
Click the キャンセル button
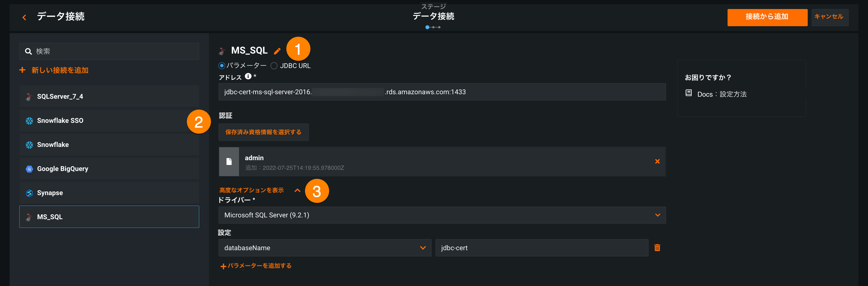(x=829, y=17)
